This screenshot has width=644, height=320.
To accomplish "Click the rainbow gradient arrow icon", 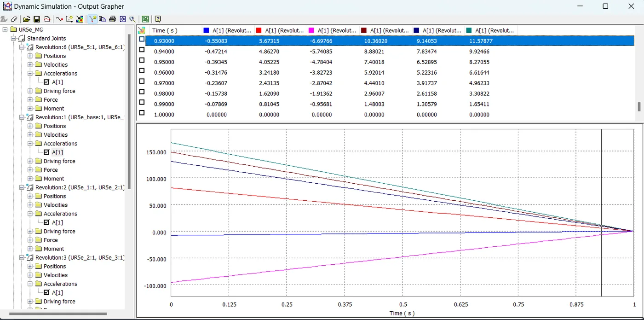I will click(x=80, y=19).
